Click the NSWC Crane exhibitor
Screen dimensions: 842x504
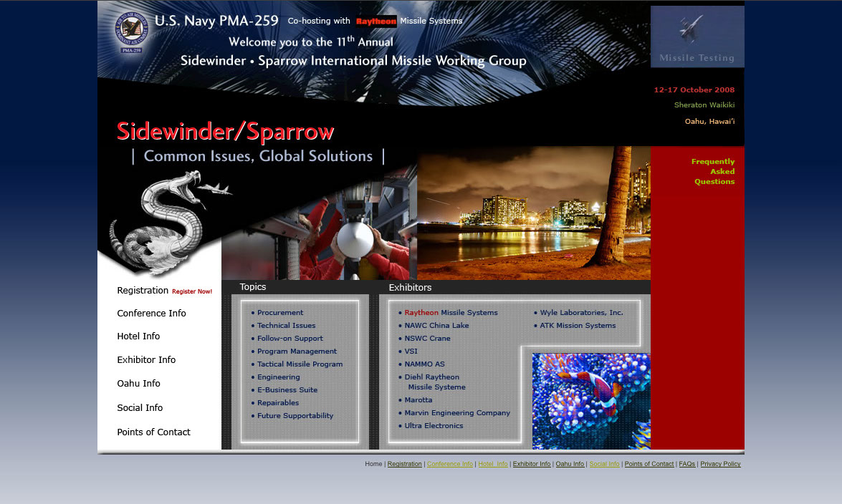(427, 338)
